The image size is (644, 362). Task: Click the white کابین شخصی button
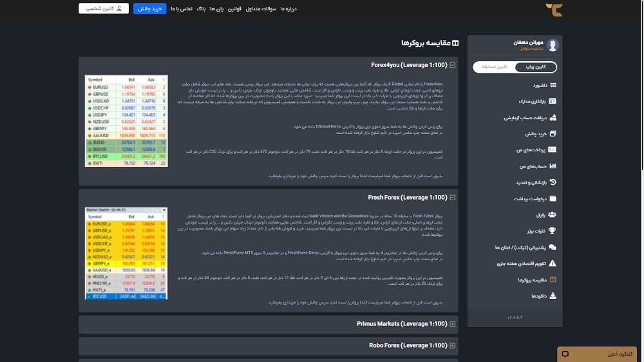[x=104, y=8]
